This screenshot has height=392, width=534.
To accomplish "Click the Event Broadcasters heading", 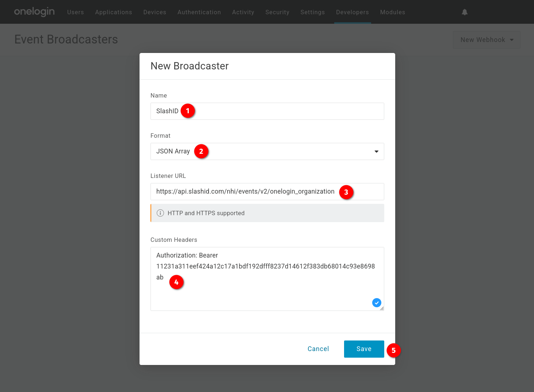I will coord(66,39).
